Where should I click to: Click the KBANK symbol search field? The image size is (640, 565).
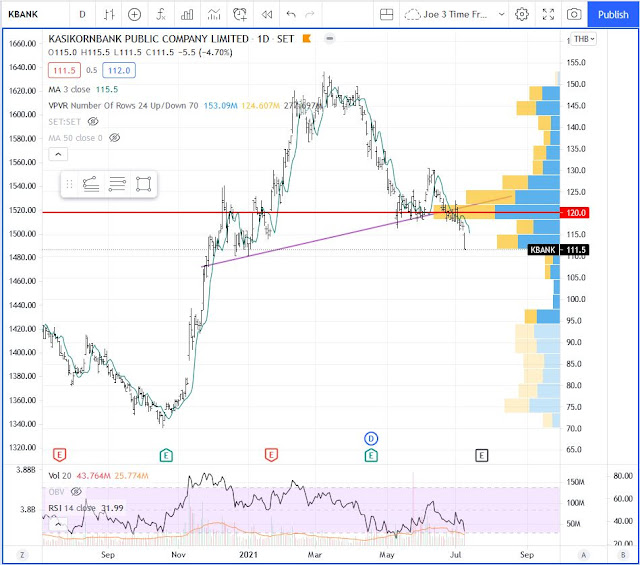pos(35,14)
